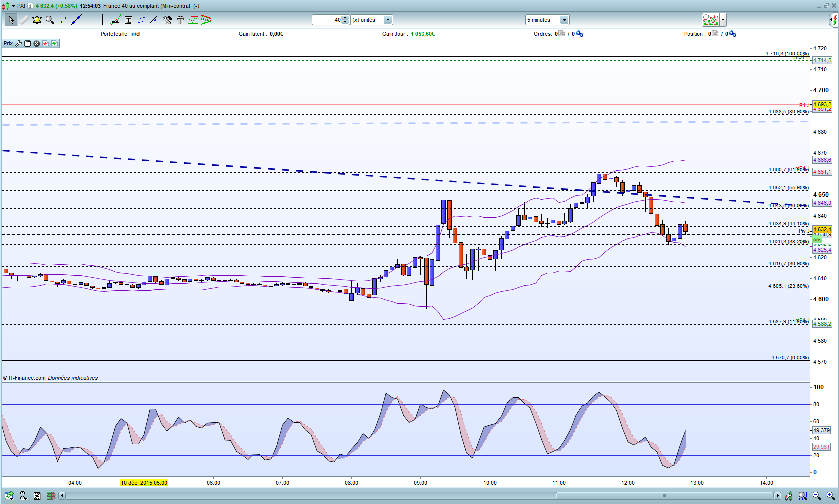
Task: Open the unités quantity type dropdown
Action: [387, 20]
